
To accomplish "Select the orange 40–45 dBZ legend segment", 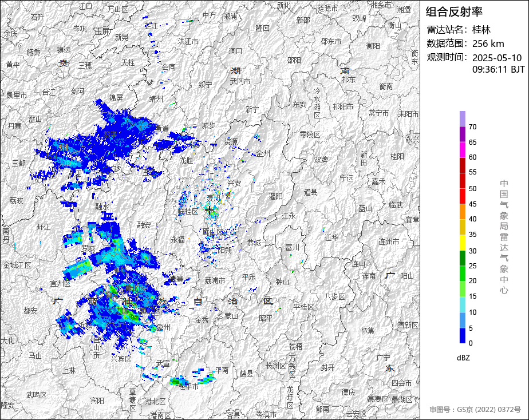I will pos(462,212).
